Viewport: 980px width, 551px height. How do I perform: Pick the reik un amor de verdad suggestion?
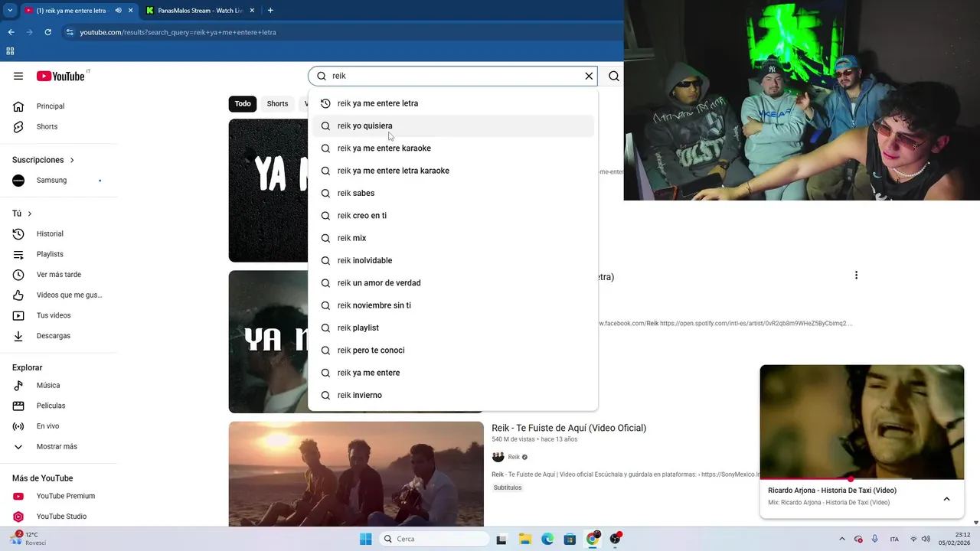452,283
